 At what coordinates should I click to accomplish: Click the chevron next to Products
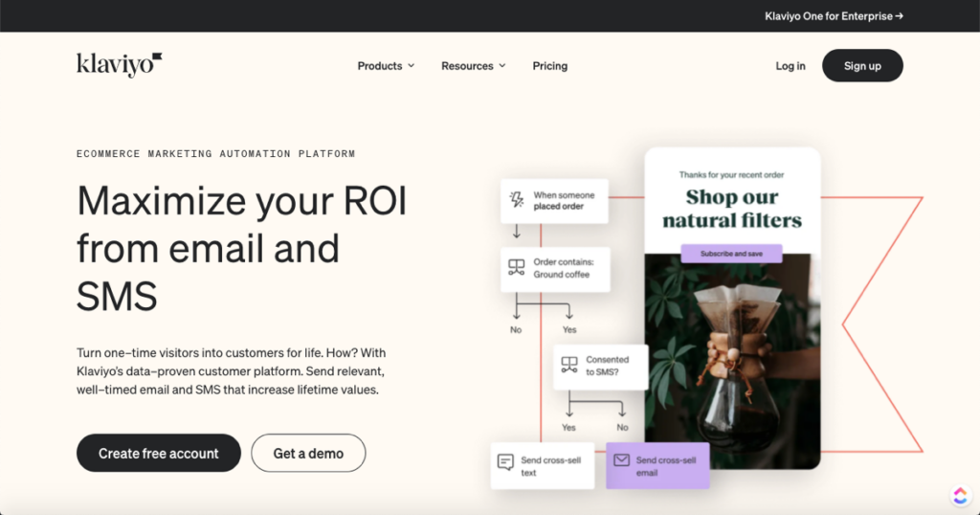(x=412, y=66)
